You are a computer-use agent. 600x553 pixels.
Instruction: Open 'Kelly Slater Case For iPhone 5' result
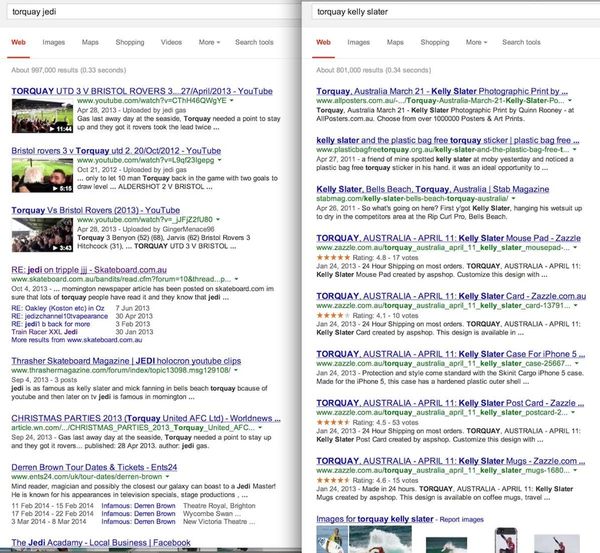(450, 354)
